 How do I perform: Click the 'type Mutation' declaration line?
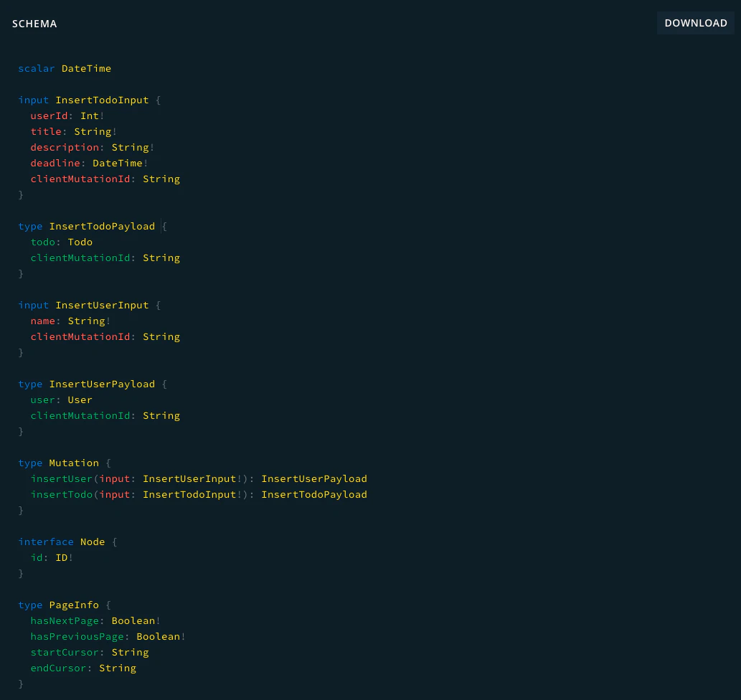coord(65,463)
